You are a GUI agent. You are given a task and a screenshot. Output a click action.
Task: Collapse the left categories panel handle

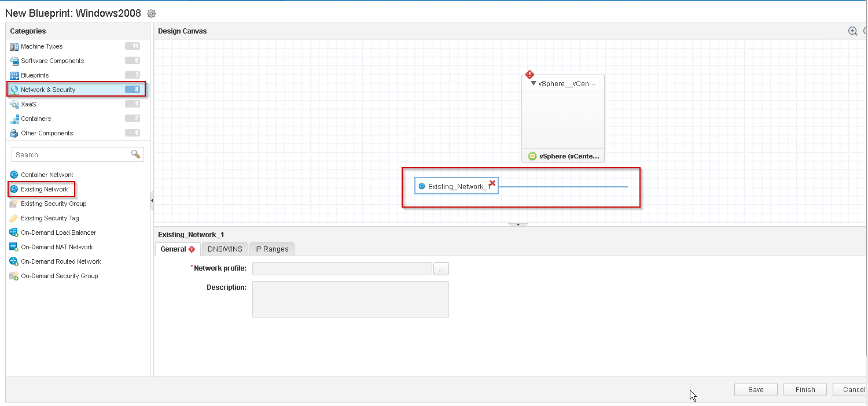pos(152,200)
